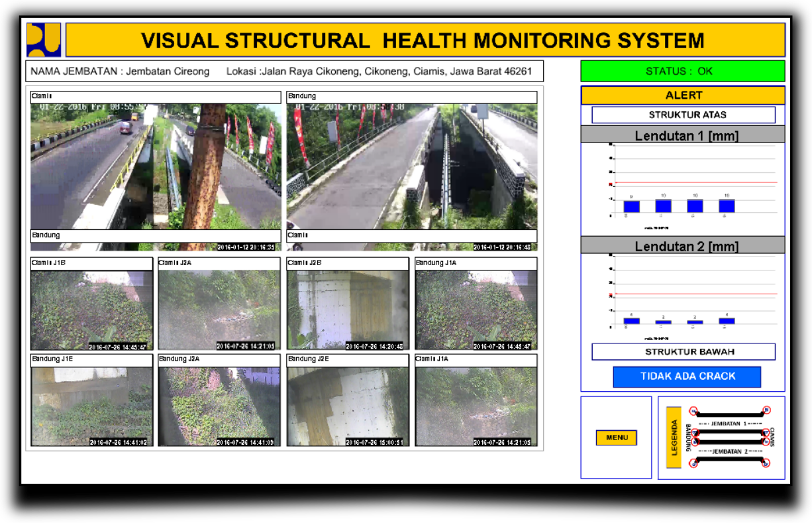Click the top-left red sensor marker on Jembatan 1

693,411
